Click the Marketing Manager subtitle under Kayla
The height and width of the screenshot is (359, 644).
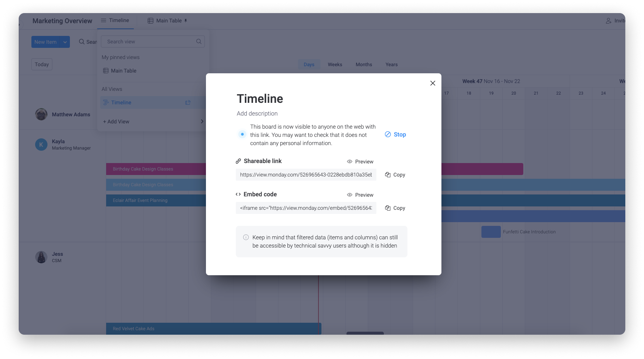pos(71,148)
